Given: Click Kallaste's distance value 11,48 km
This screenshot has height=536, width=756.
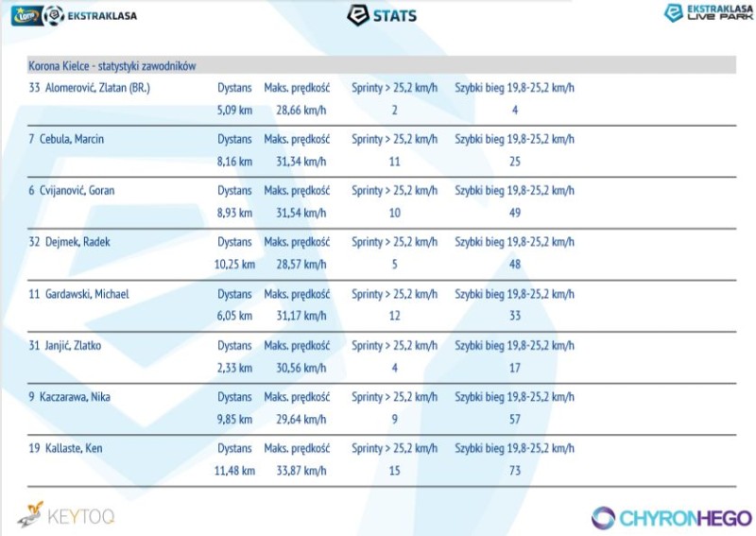Looking at the screenshot, I should click(x=234, y=470).
